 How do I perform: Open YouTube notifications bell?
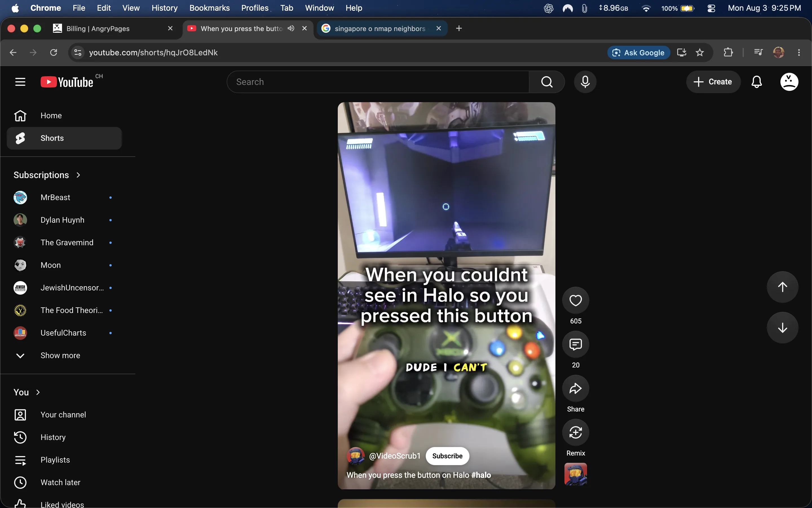pyautogui.click(x=756, y=82)
